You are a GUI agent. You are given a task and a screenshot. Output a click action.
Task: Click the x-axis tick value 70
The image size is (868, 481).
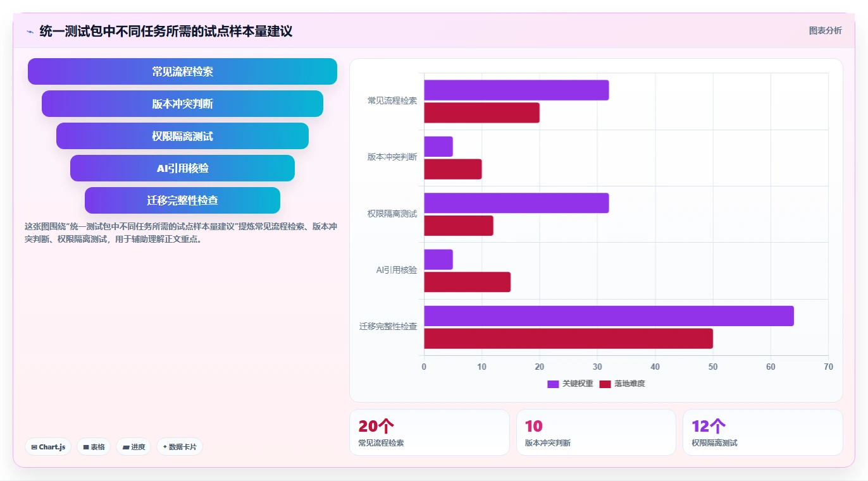coord(828,367)
